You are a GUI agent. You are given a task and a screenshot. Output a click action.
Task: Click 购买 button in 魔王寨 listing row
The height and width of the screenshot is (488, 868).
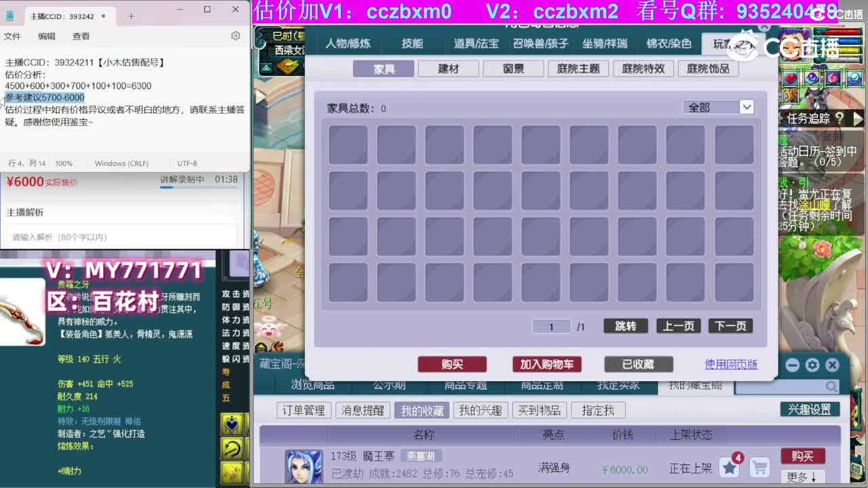point(802,456)
